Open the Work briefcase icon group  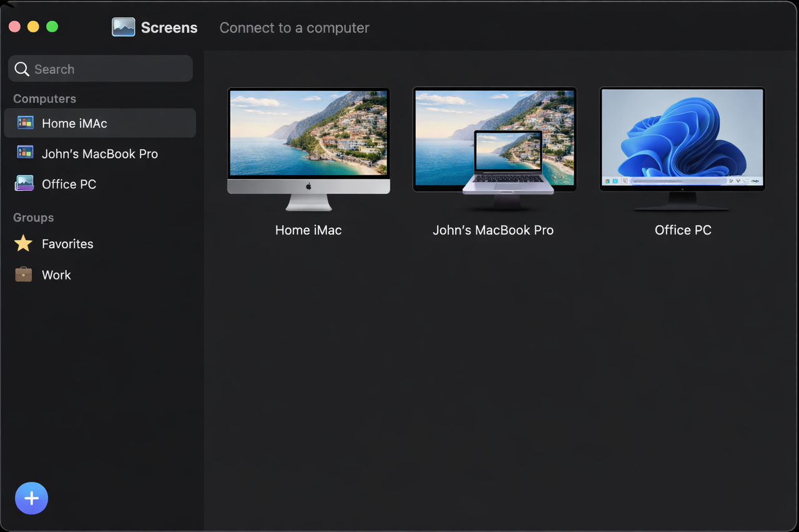[x=23, y=274]
